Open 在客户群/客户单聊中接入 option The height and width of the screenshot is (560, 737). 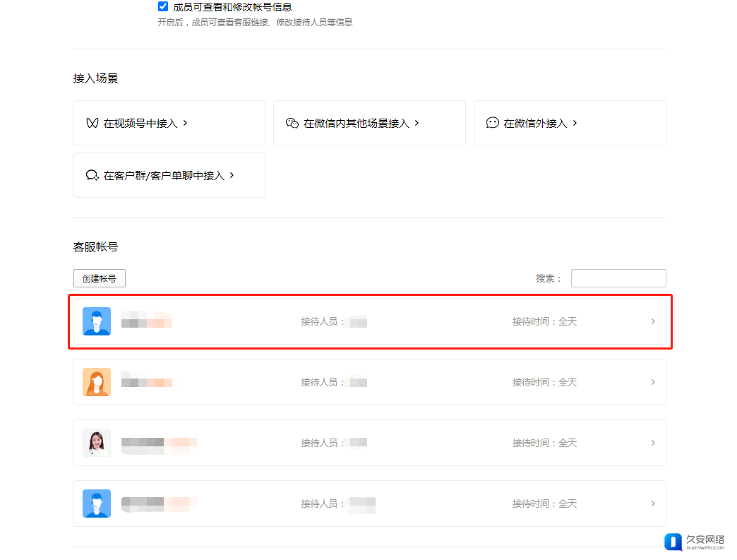[x=164, y=175]
